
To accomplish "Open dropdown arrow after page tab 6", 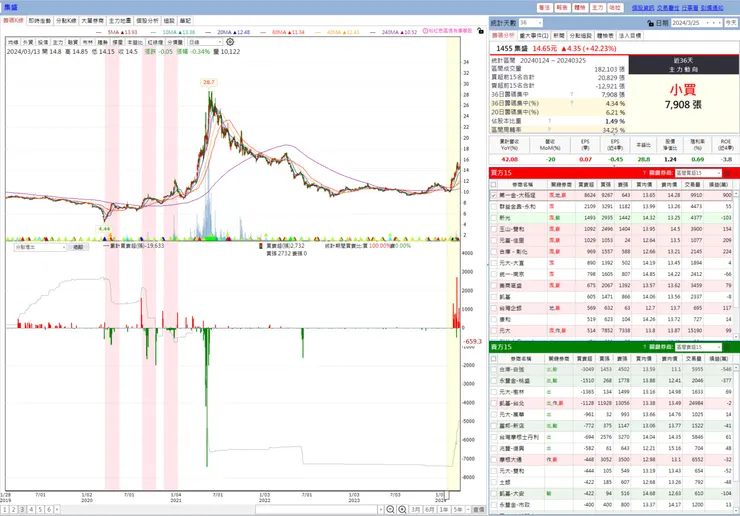I will point(57,509).
